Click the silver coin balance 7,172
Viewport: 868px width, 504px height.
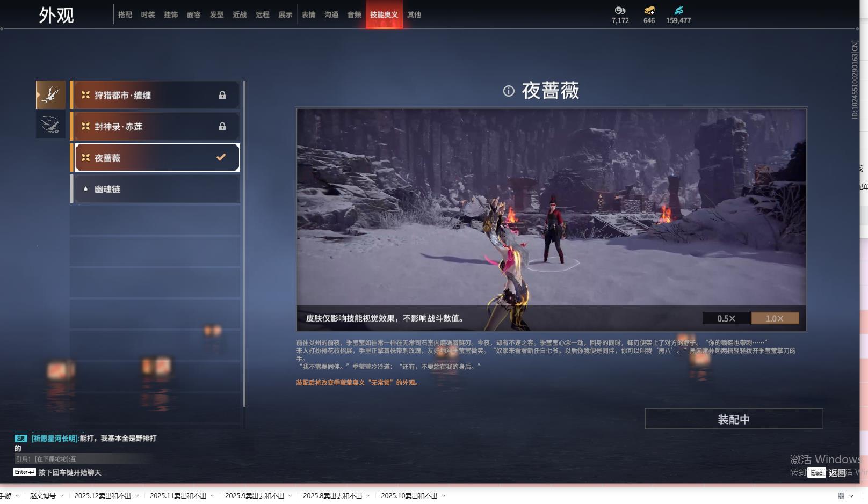click(620, 20)
